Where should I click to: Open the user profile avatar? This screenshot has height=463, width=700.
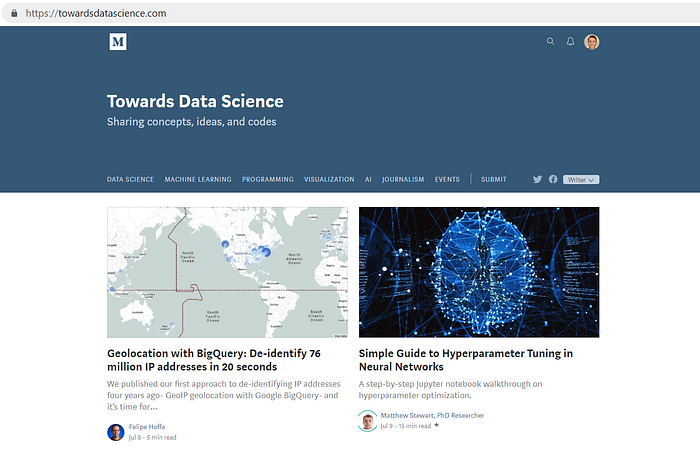click(592, 42)
